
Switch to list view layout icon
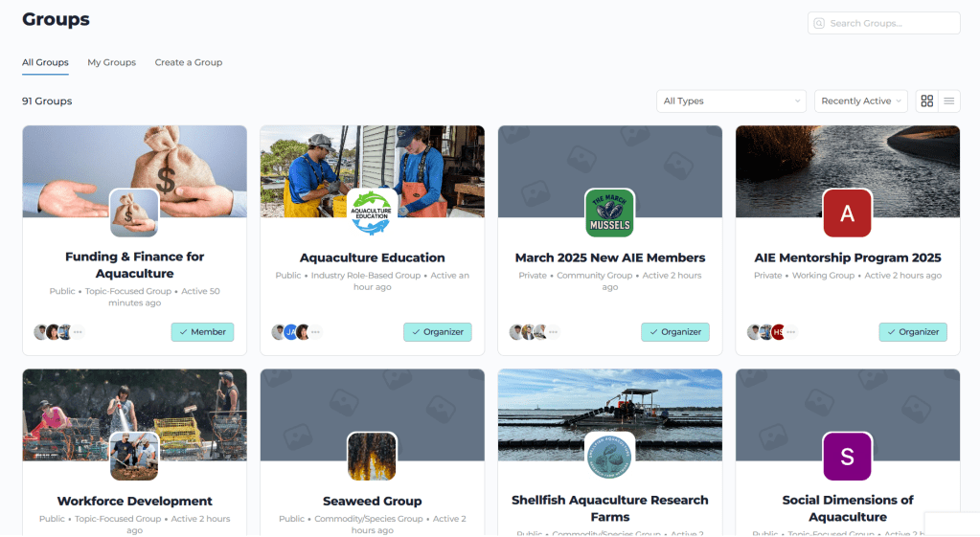[x=948, y=101]
